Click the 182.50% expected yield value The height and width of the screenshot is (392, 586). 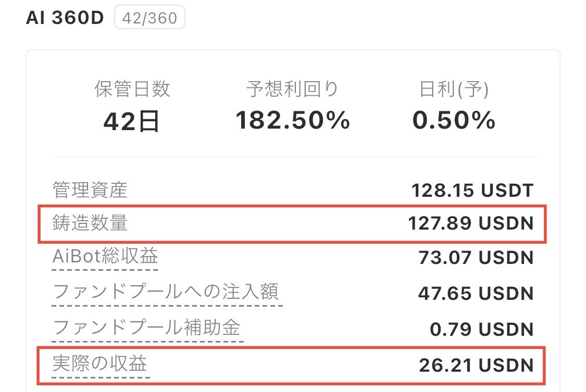pyautogui.click(x=293, y=121)
